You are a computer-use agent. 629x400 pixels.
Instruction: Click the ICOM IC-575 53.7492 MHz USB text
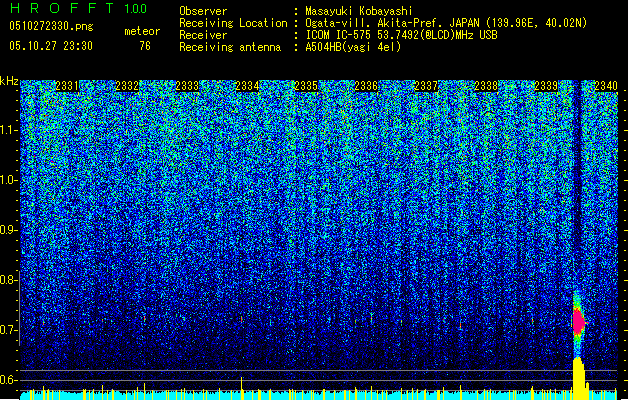pos(401,35)
